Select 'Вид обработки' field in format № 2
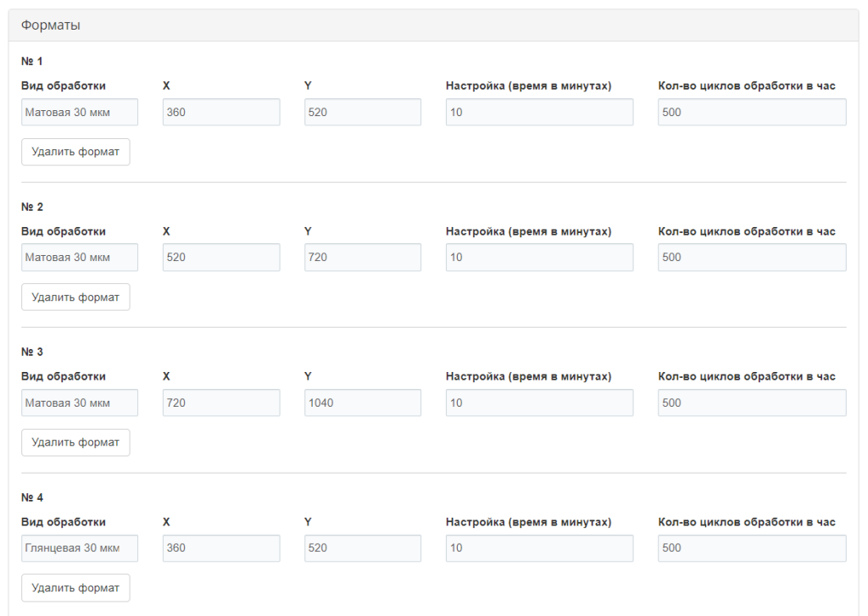Screen dimensions: 868x616 (x=80, y=258)
